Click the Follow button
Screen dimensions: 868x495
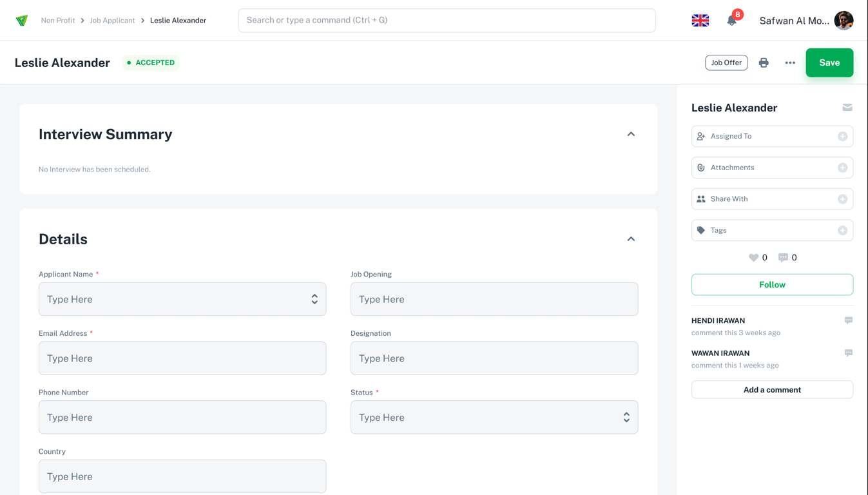click(772, 285)
